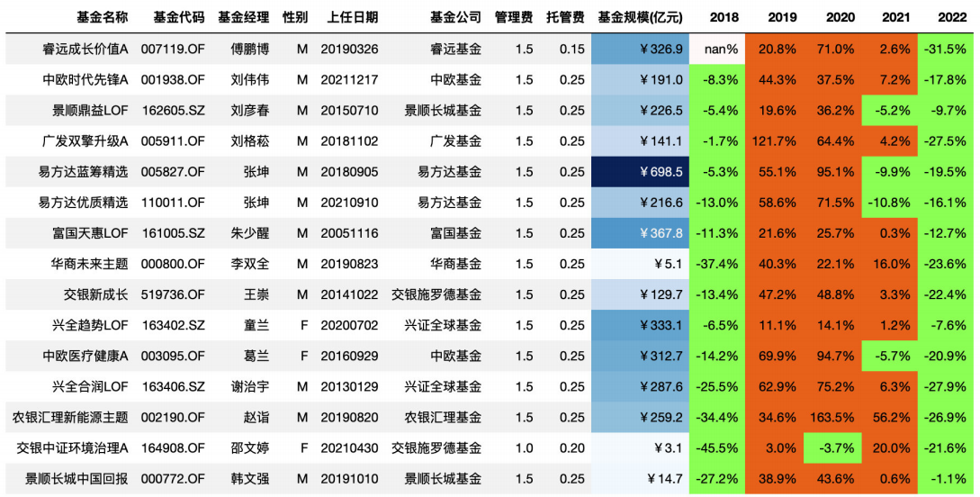Click the 基金经理 column header
Viewport: 980px width, 497px height.
point(244,17)
